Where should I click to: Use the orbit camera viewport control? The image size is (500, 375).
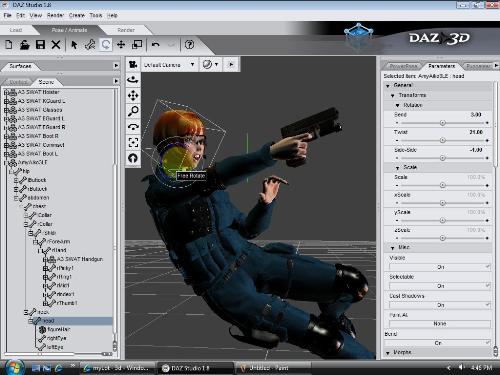click(133, 80)
